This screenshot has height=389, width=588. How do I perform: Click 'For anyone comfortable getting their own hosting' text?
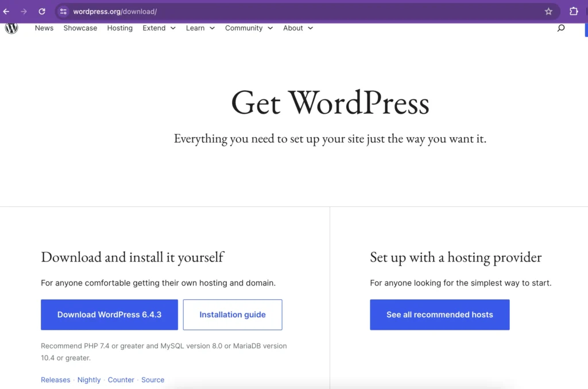coord(158,283)
